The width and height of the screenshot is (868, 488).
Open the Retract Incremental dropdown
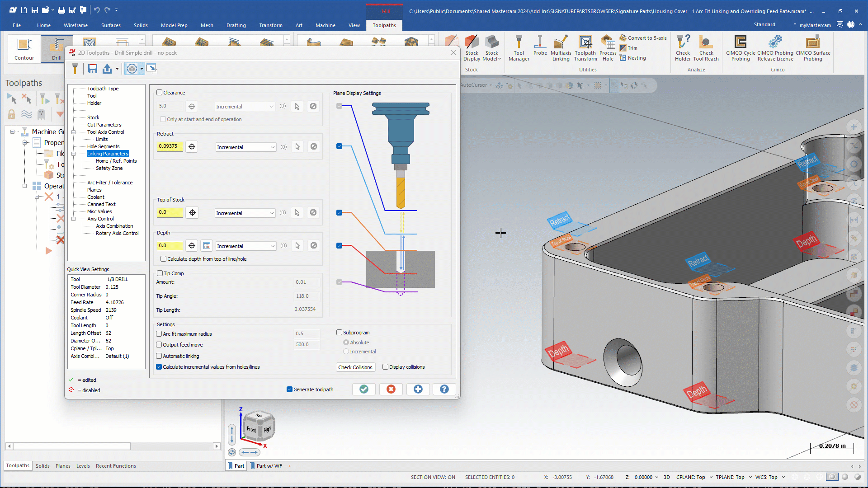tap(245, 147)
